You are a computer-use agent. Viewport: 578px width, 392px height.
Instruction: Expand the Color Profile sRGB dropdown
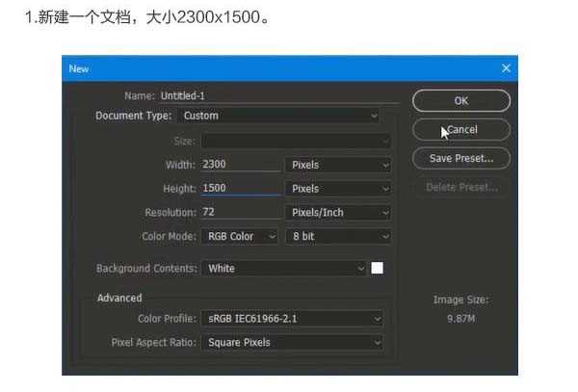coord(292,318)
